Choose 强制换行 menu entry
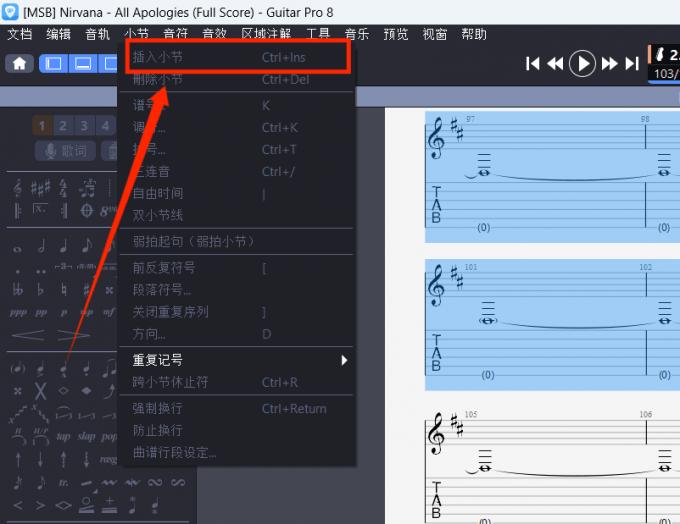Viewport: 680px width, 524px height. (237, 408)
